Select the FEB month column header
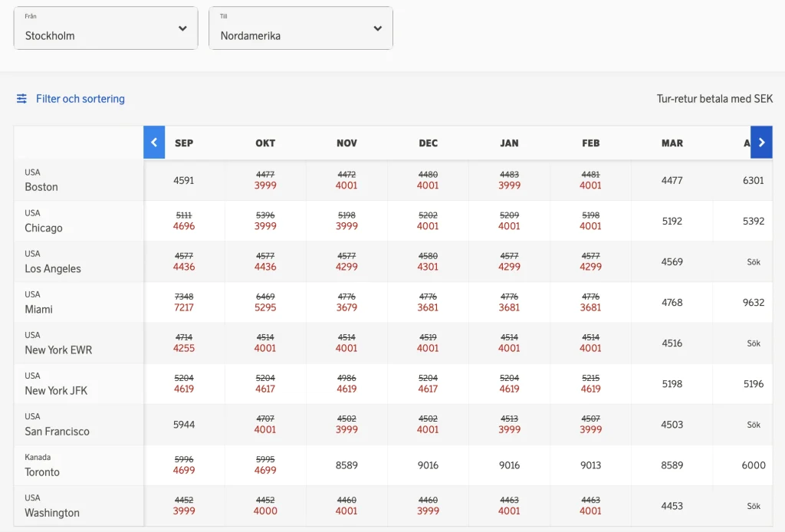This screenshot has height=532, width=785. 591,143
